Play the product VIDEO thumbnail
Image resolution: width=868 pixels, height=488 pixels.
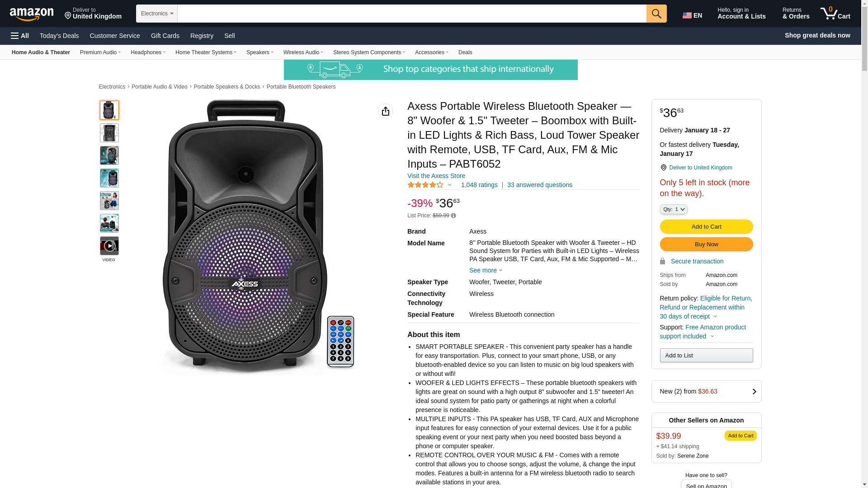pos(109,246)
